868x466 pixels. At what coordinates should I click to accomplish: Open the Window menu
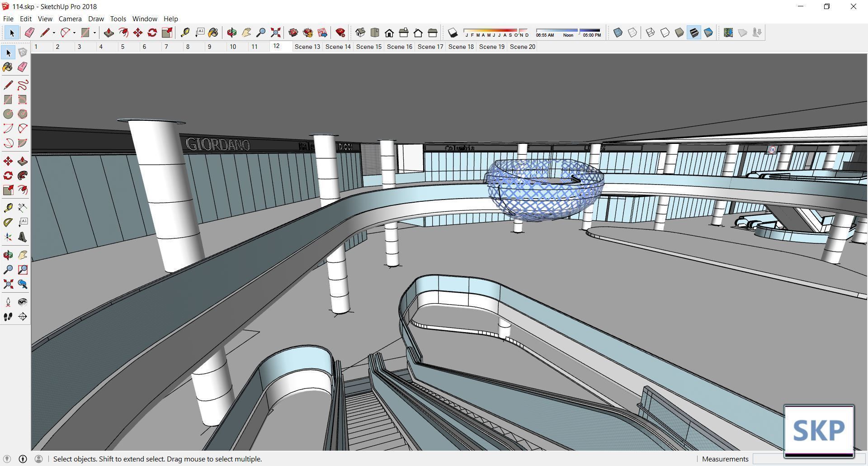(x=145, y=19)
